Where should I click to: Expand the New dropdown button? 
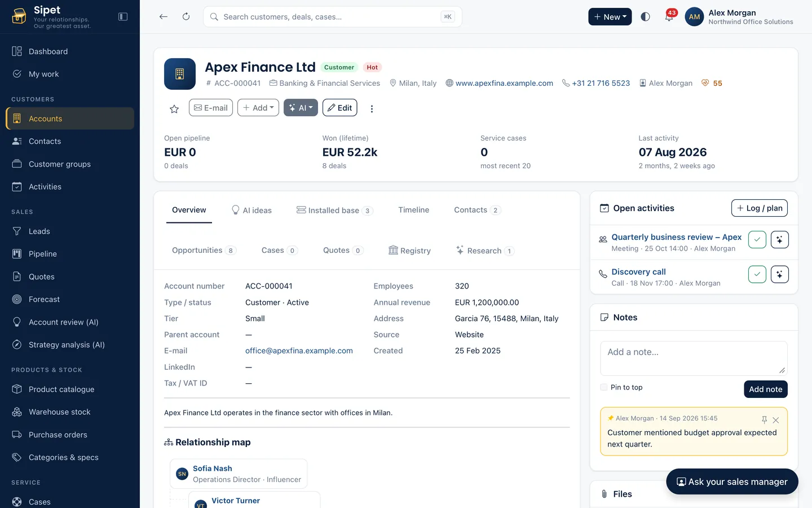click(x=610, y=17)
